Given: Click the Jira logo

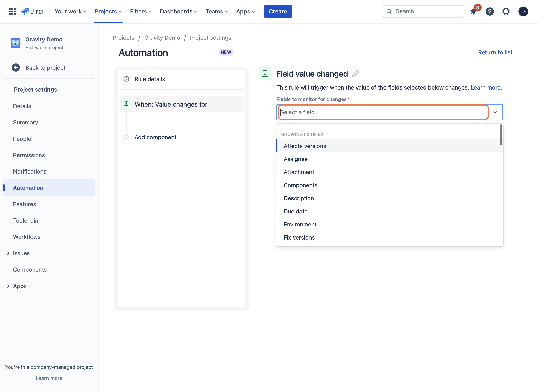Looking at the screenshot, I should [32, 11].
